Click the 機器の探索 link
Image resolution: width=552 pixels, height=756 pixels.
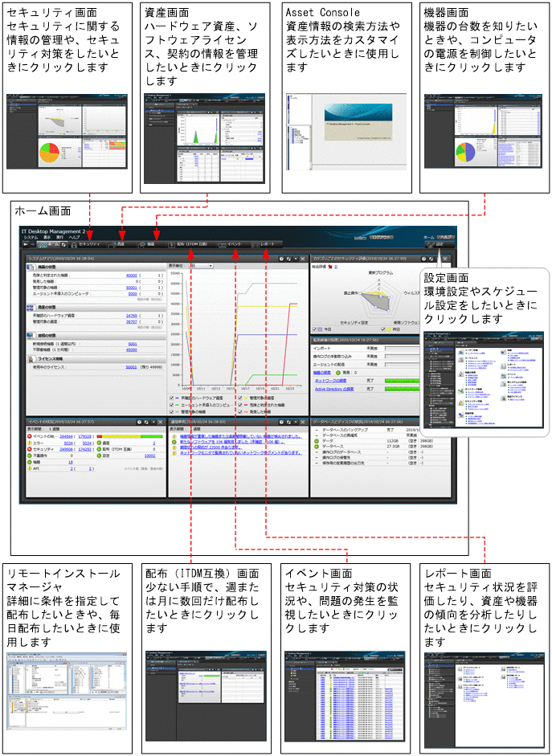pyautogui.click(x=323, y=373)
